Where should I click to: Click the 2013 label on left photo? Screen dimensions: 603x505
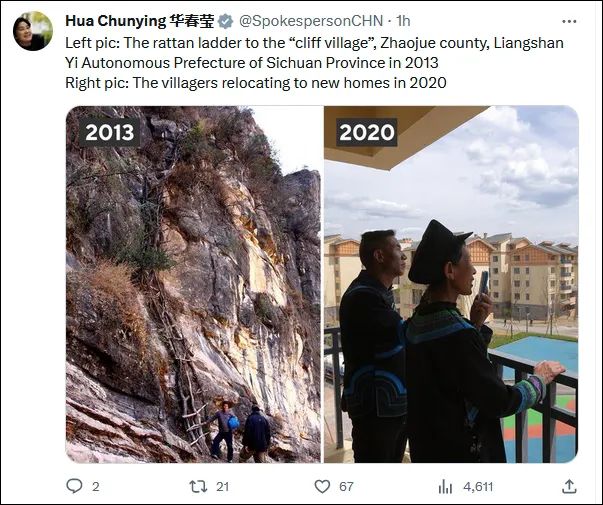click(110, 132)
